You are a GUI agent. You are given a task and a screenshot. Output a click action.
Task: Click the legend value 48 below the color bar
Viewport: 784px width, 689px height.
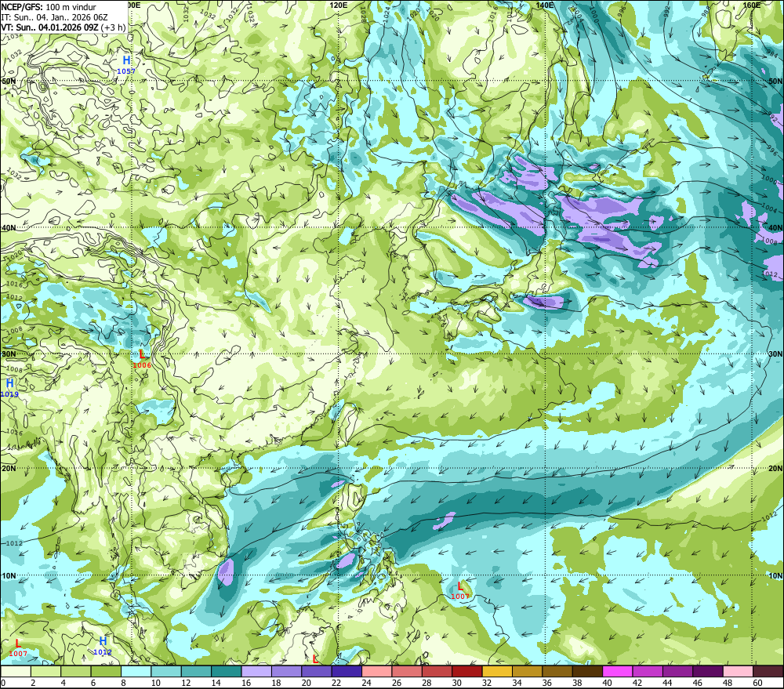point(728,683)
